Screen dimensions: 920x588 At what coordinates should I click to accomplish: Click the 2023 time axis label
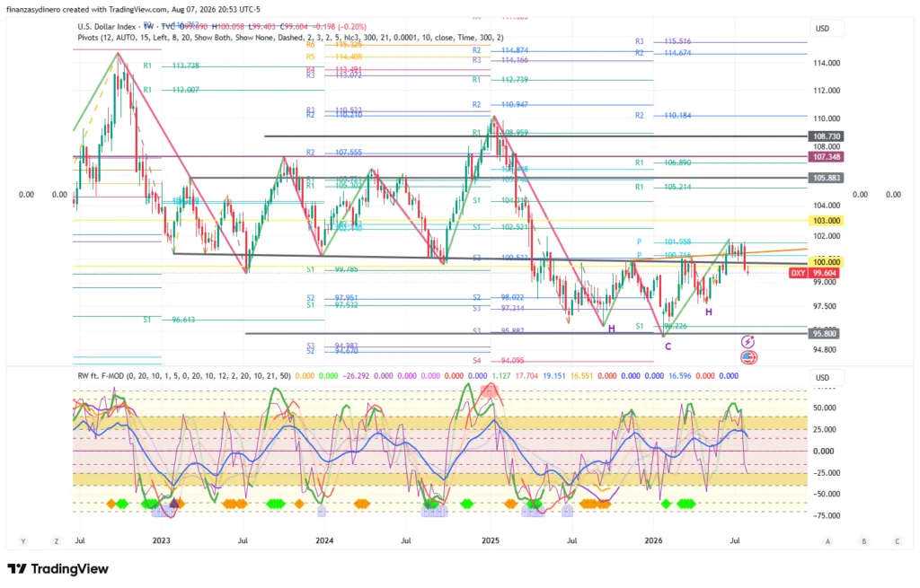point(162,540)
